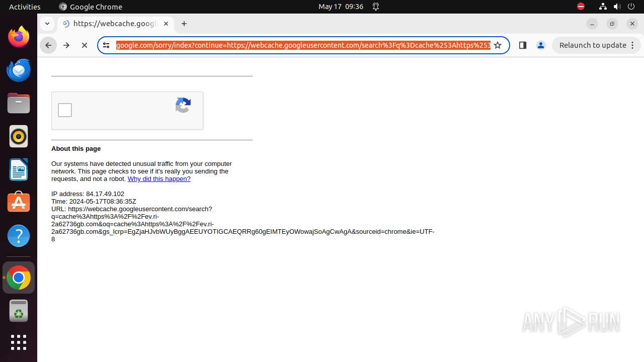Open the Chrome three-dot menu

tap(632, 45)
